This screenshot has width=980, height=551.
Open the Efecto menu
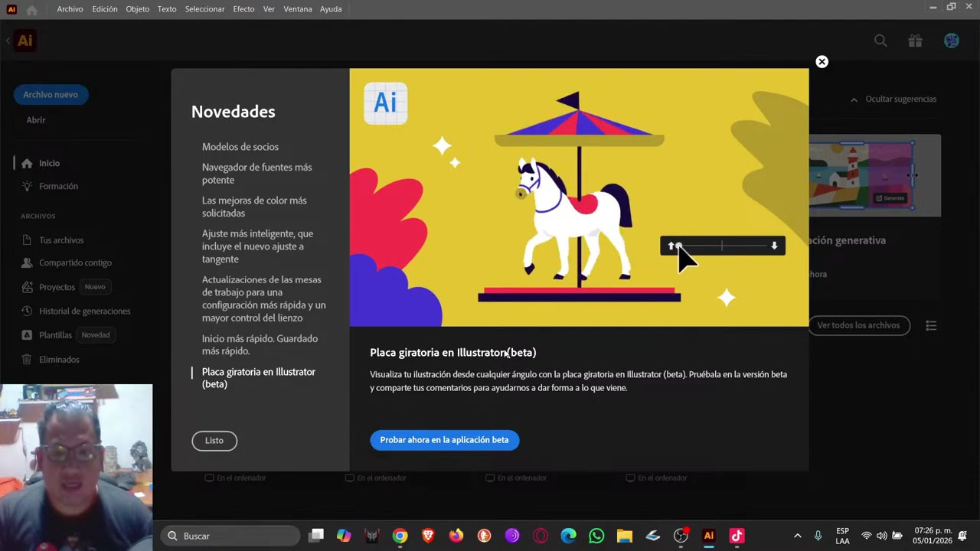243,9
